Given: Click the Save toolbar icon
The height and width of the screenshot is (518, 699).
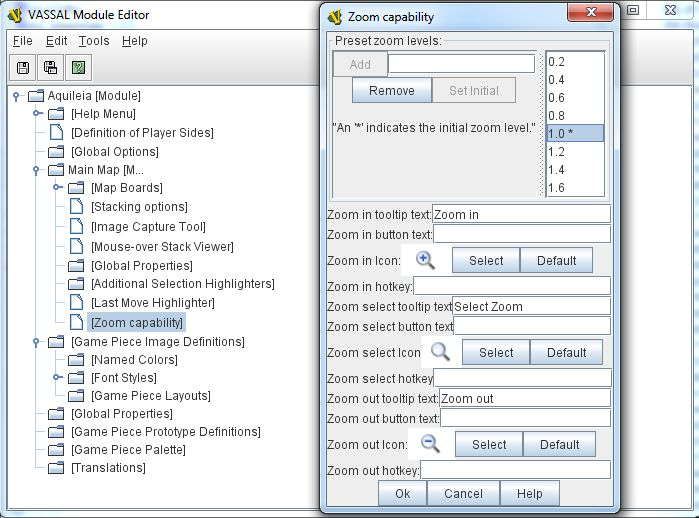Looking at the screenshot, I should pos(23,68).
